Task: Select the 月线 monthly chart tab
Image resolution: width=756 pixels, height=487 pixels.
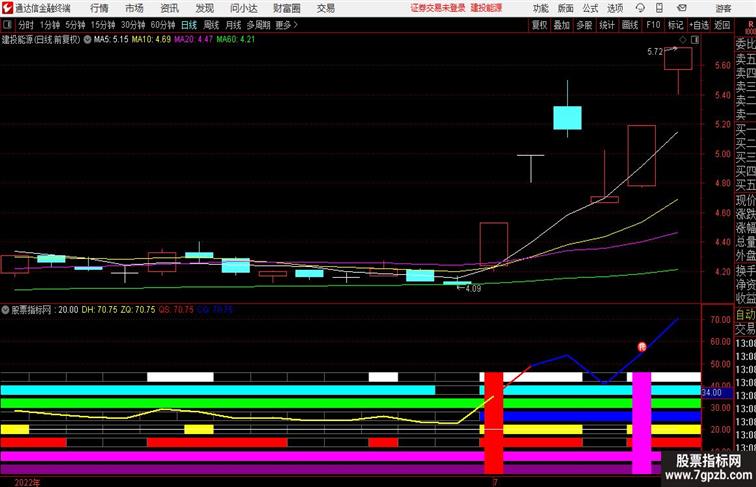Action: coord(233,25)
